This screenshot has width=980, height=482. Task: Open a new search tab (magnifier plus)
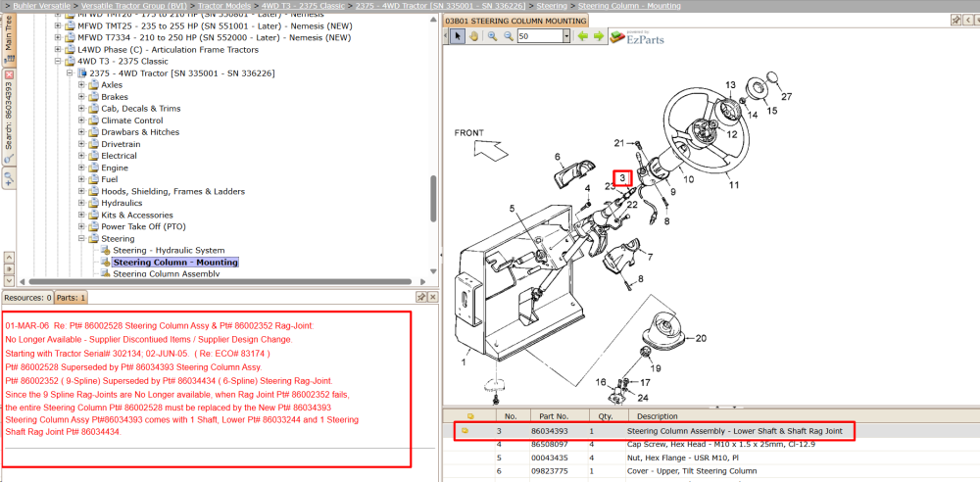pos(9,179)
